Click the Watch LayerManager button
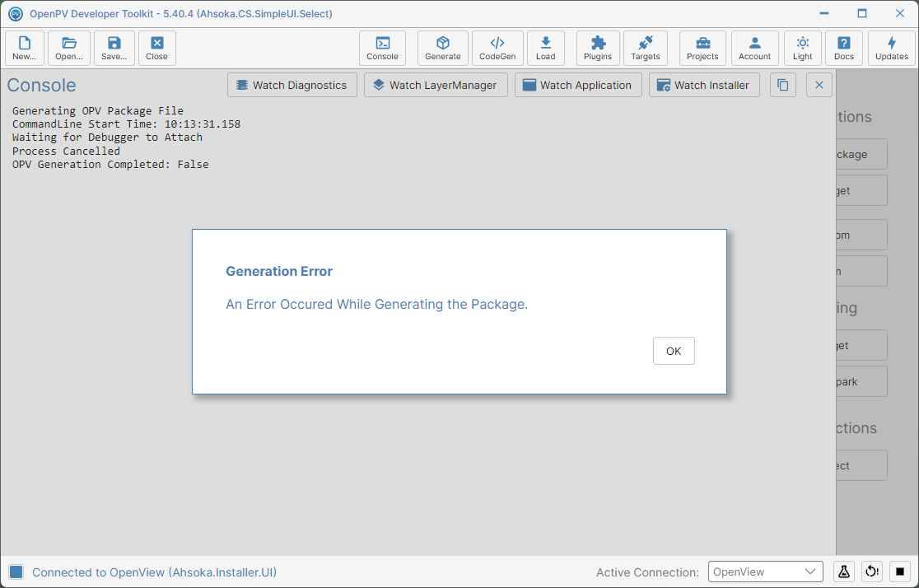 point(436,85)
